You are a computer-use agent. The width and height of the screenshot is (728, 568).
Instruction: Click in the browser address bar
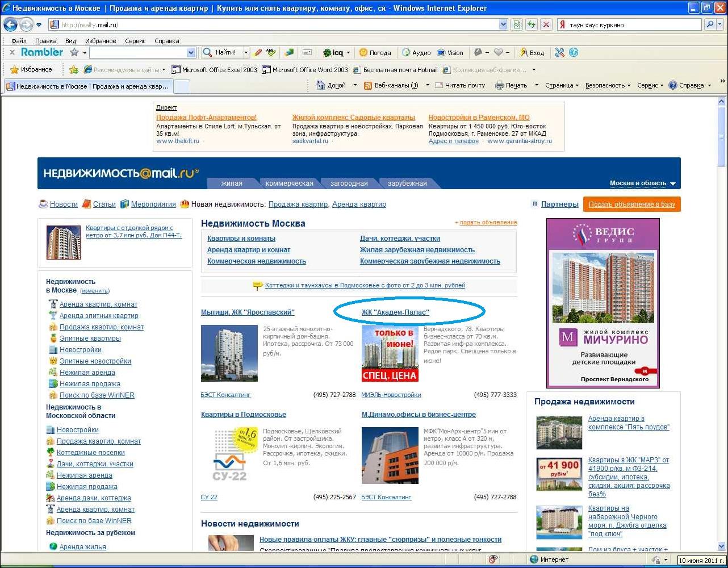pyautogui.click(x=278, y=24)
